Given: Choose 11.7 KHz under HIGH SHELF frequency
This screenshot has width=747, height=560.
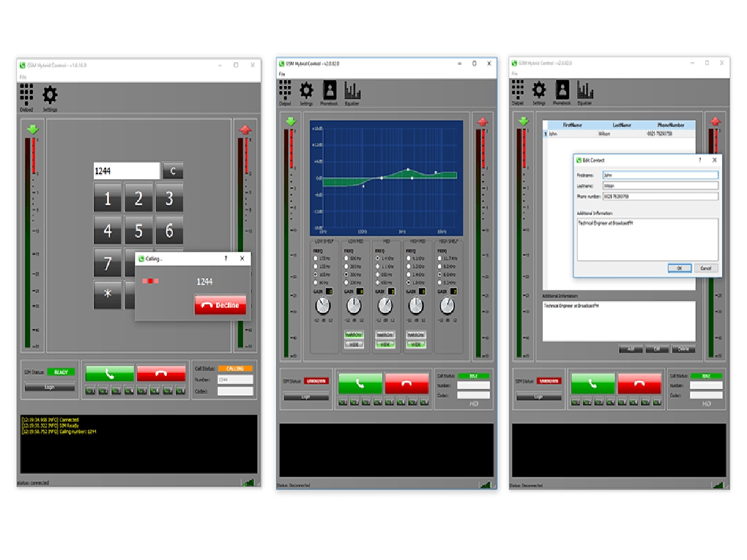Looking at the screenshot, I should [439, 258].
